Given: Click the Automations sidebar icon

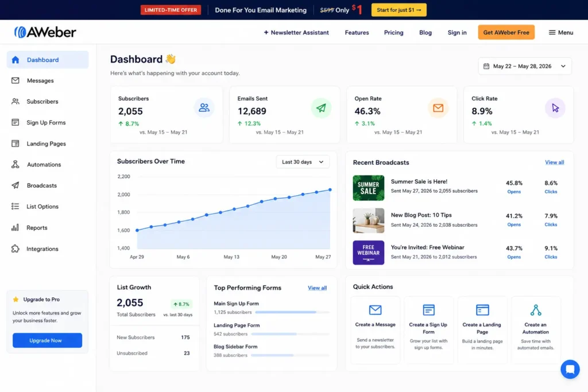Looking at the screenshot, I should point(16,165).
